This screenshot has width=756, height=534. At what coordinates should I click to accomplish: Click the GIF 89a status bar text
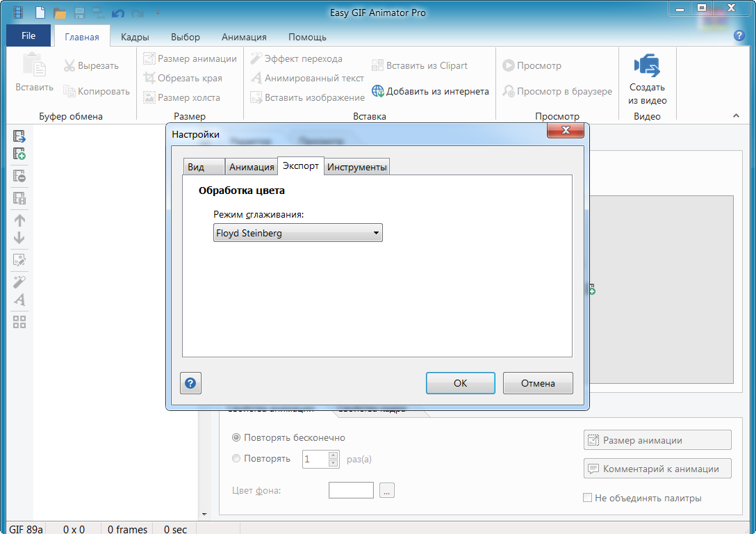pyautogui.click(x=26, y=529)
